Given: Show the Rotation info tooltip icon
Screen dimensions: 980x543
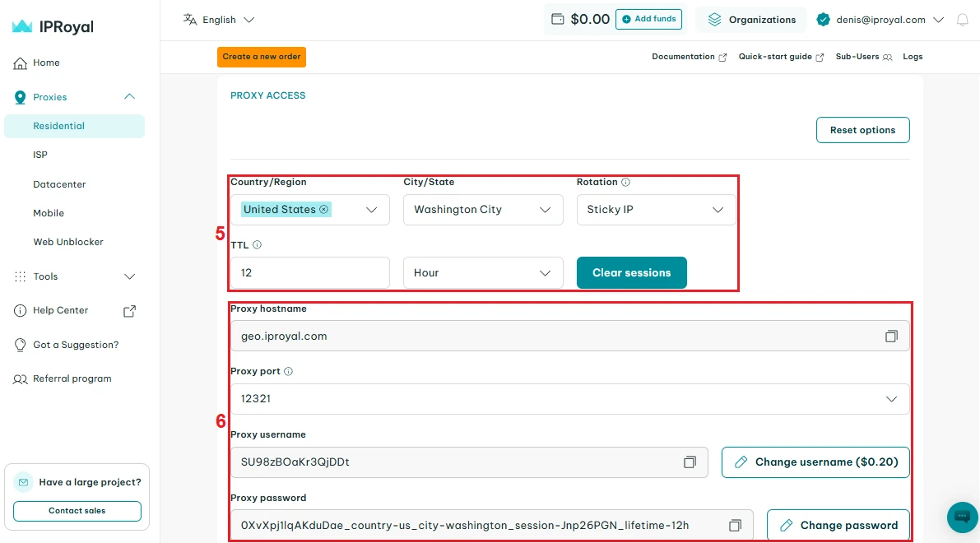Looking at the screenshot, I should [x=625, y=182].
